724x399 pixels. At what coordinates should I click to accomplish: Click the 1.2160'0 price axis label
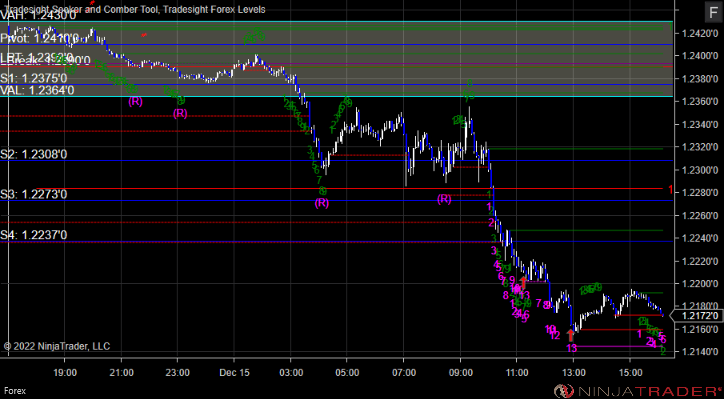click(x=700, y=329)
